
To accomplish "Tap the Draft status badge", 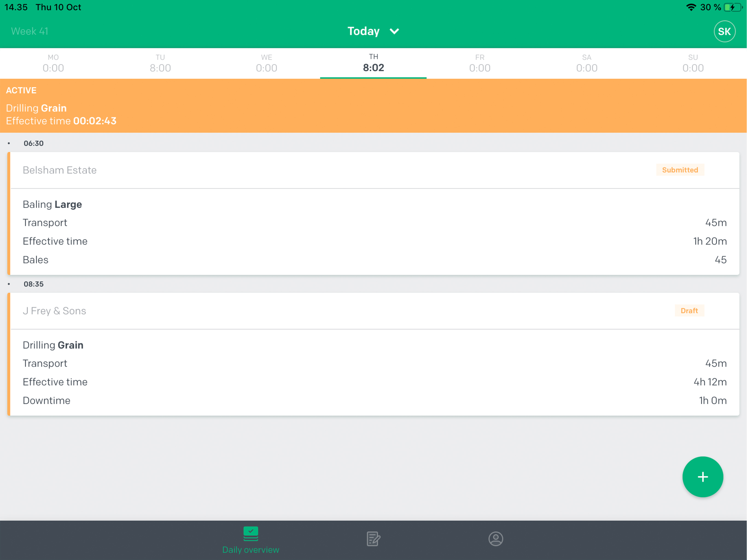I will [x=689, y=311].
